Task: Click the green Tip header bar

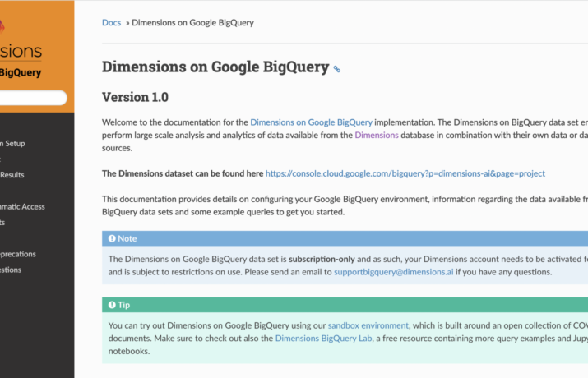Action: tap(345, 305)
